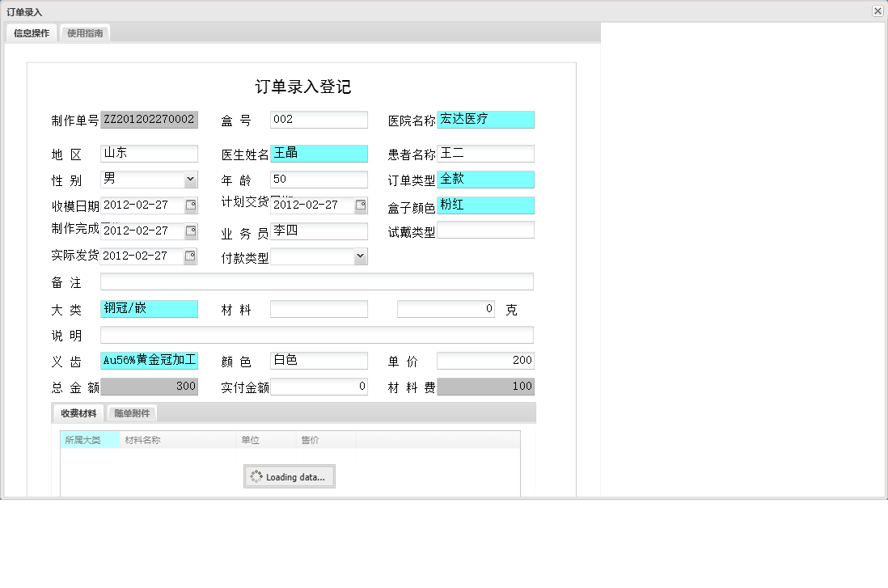This screenshot has width=888, height=588.
Task: Click the 单价 field showing 200
Action: pyautogui.click(x=485, y=360)
